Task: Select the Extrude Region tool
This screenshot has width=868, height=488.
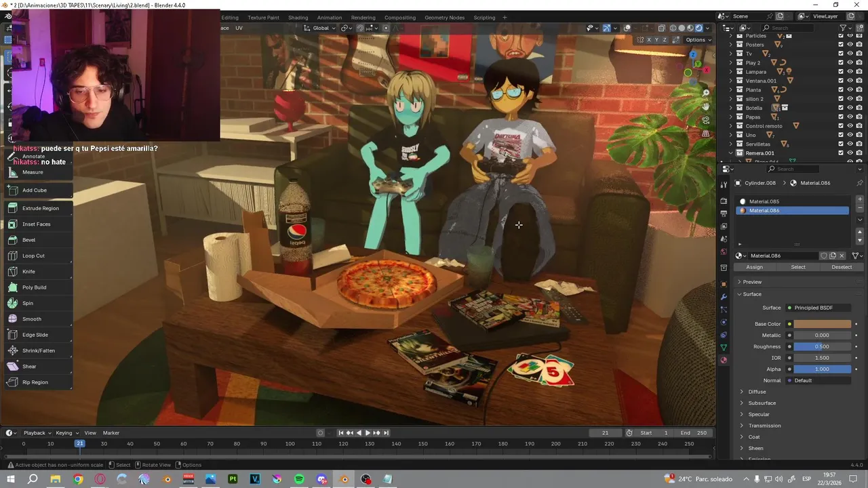Action: [38, 208]
